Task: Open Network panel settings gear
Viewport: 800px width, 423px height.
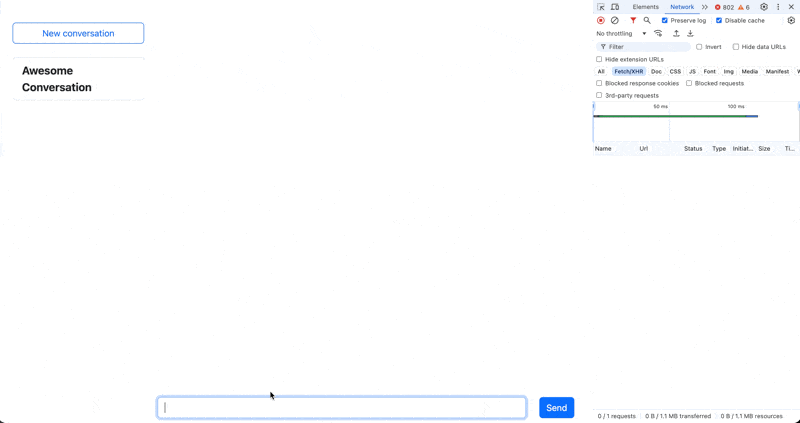Action: coord(791,20)
